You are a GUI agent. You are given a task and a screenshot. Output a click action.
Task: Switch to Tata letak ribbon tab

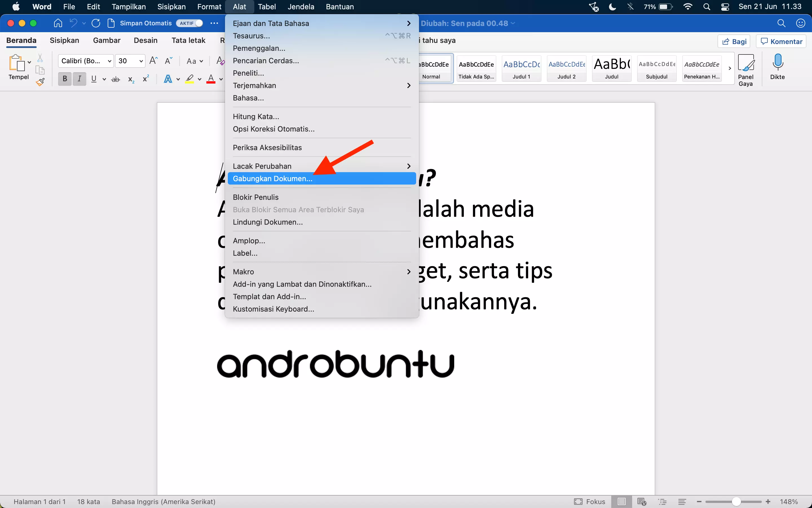(x=188, y=40)
